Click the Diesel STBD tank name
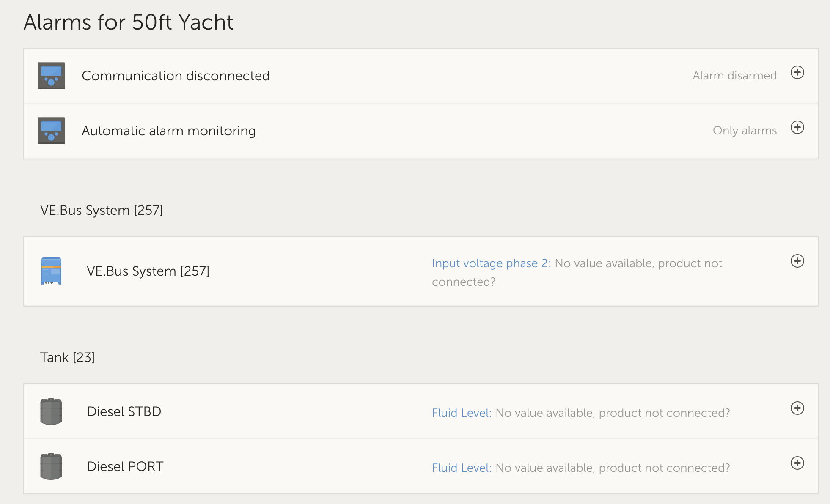Viewport: 830px width, 504px height. tap(124, 411)
